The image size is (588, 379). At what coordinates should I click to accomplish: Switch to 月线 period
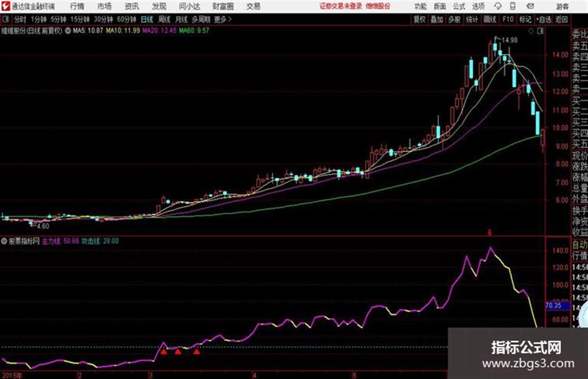pos(182,19)
